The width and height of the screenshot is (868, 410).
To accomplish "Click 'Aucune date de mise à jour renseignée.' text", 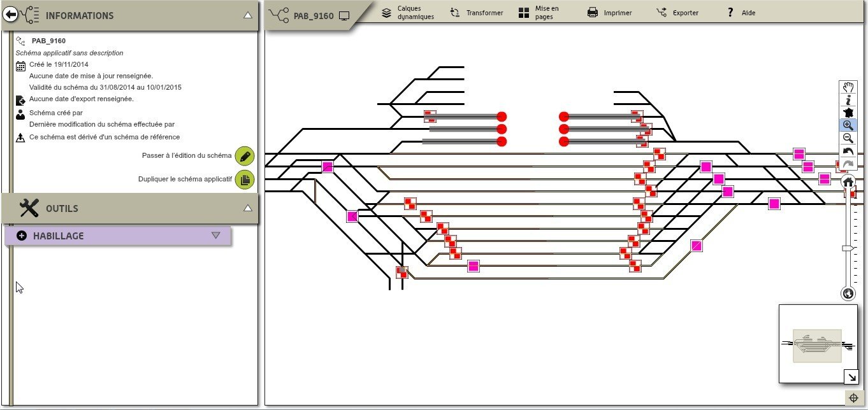I will (91, 76).
